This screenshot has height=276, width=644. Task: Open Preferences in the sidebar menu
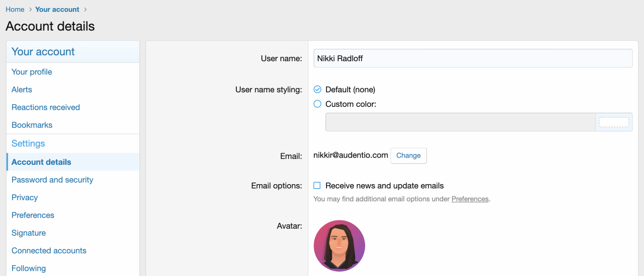point(33,215)
